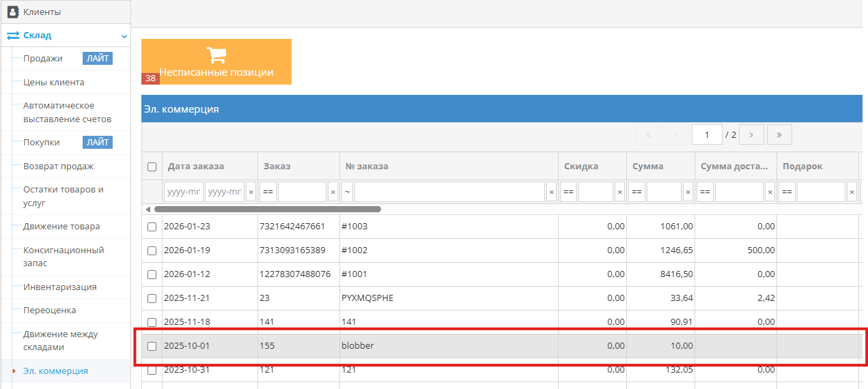Click the Clients icon in sidebar
This screenshot has height=389, width=868.
tap(12, 12)
